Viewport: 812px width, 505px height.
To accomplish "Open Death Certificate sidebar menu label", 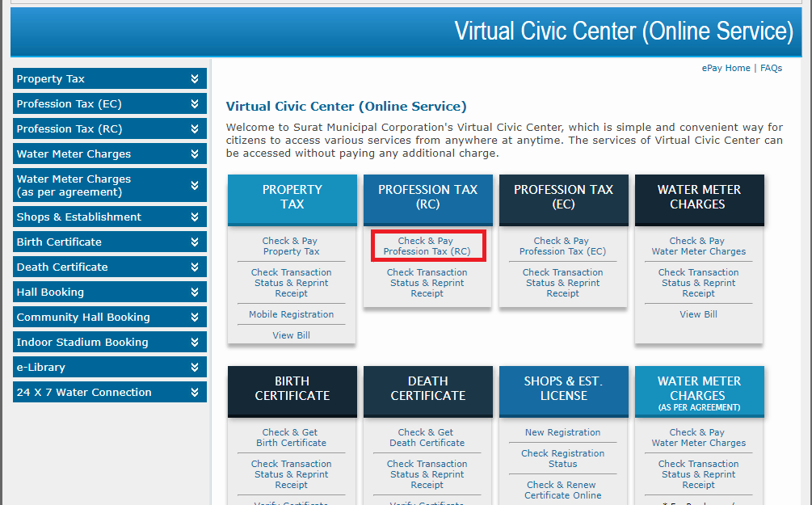I will point(62,267).
